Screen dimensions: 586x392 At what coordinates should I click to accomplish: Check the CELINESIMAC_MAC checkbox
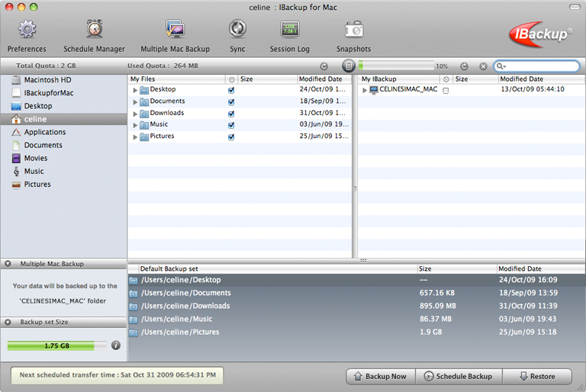tap(446, 91)
